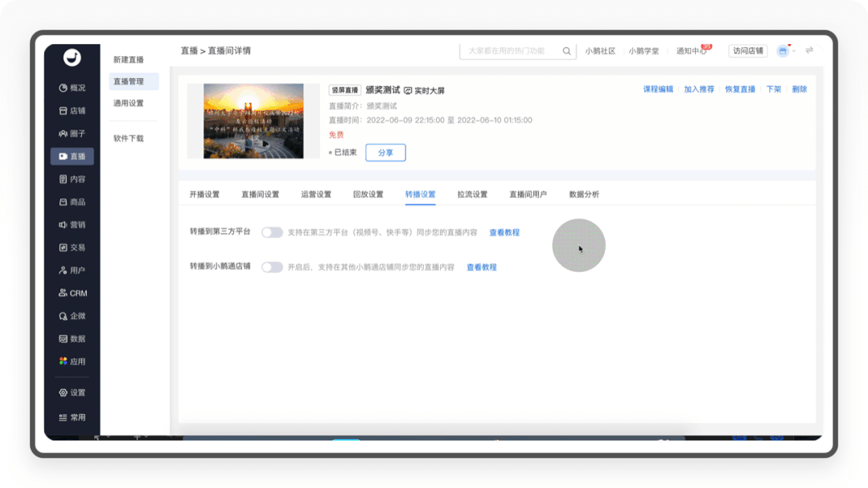The width and height of the screenshot is (868, 488).
Task: Open the 店铺 shop section
Action: click(72, 111)
